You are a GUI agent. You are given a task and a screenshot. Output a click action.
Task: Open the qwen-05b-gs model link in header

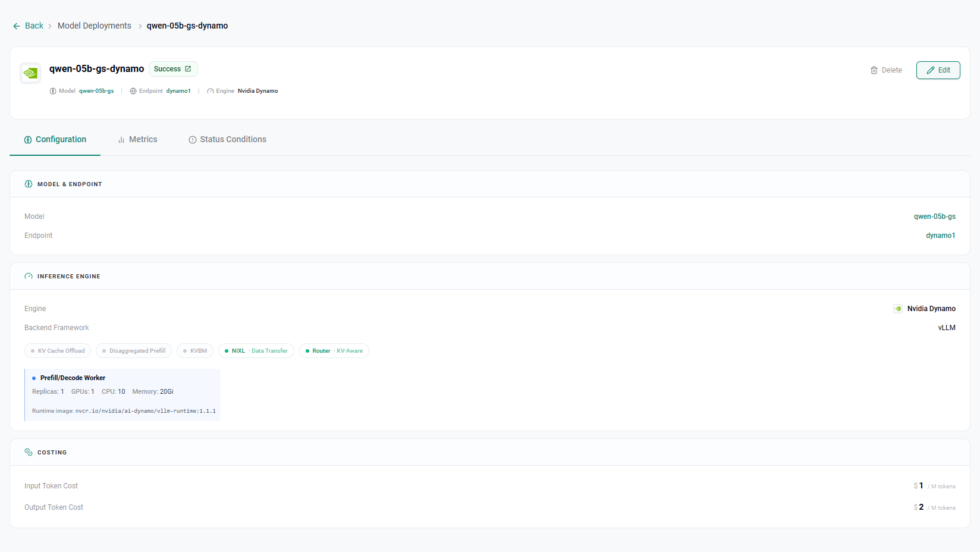click(96, 91)
